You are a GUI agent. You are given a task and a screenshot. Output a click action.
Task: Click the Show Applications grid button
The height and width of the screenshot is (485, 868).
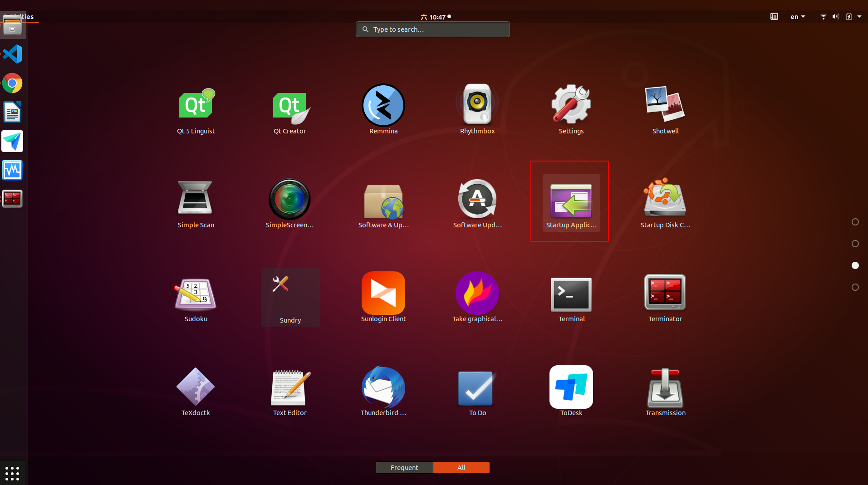point(12,473)
